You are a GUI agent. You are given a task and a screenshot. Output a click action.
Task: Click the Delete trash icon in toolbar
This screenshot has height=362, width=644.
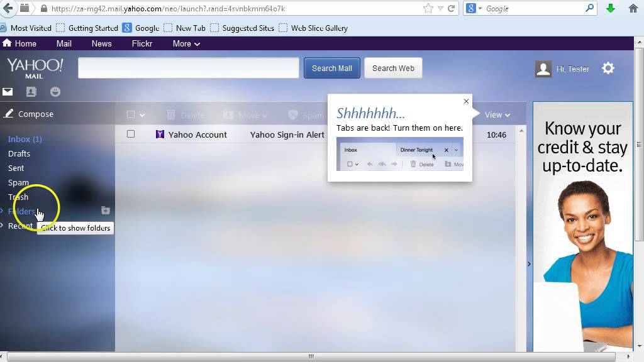tap(171, 115)
